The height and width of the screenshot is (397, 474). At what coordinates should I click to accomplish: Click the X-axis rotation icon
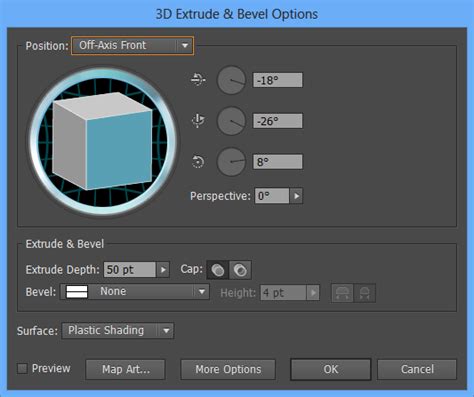coord(198,80)
